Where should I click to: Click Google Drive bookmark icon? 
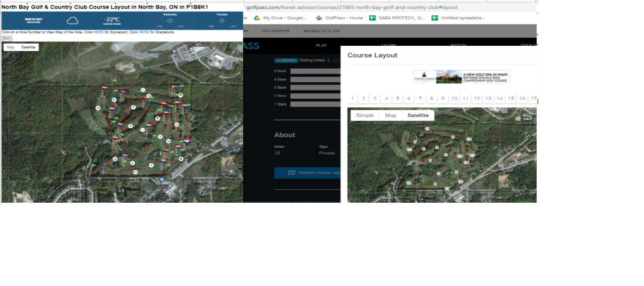point(257,18)
